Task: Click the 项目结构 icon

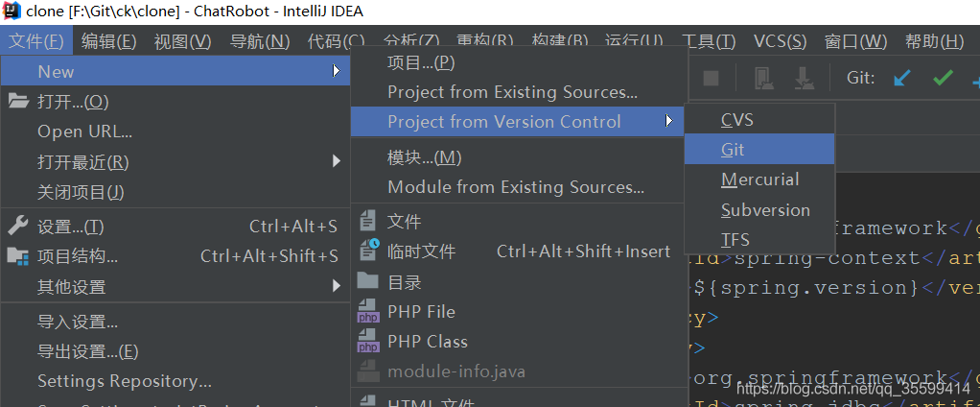Action: tap(17, 255)
